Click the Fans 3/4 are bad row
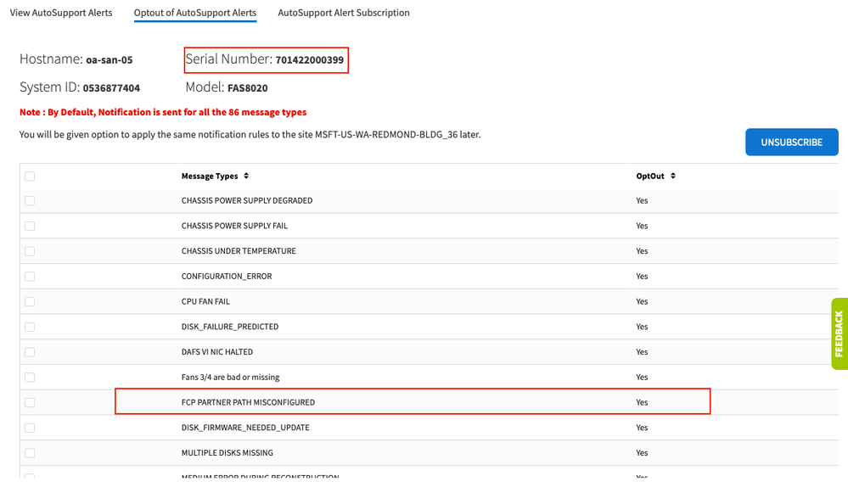This screenshot has height=504, width=848. [230, 377]
